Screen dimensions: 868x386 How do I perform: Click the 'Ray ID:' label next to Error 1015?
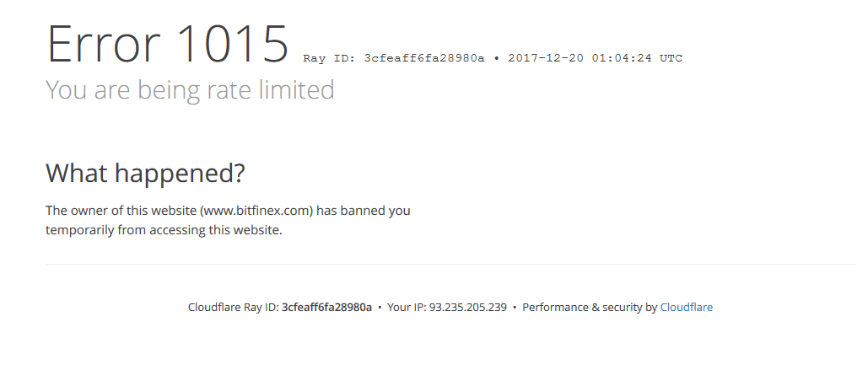(329, 58)
